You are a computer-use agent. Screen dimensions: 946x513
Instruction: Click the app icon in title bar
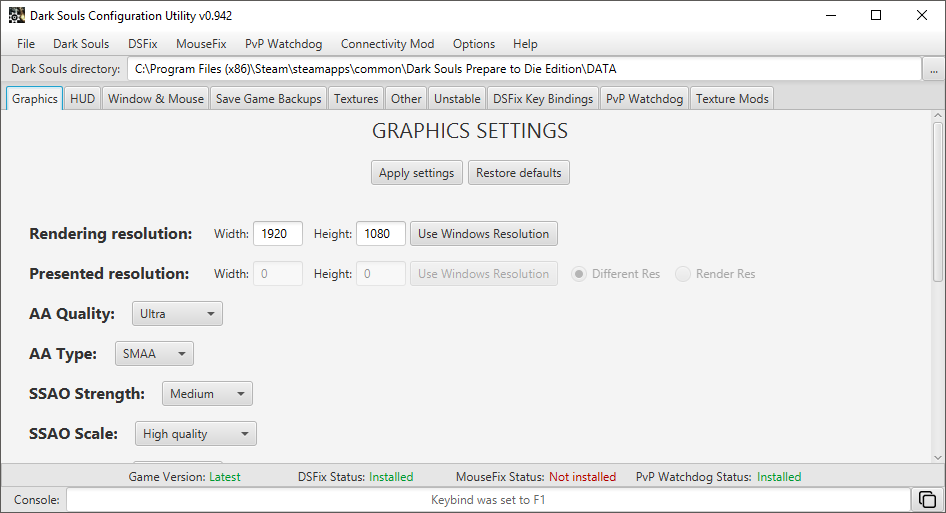pos(16,16)
